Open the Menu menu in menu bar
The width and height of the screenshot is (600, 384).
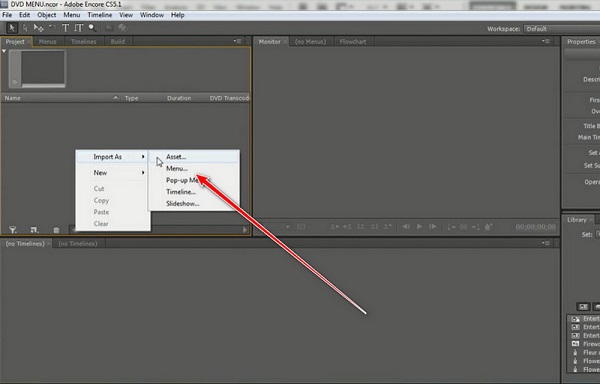pos(72,15)
